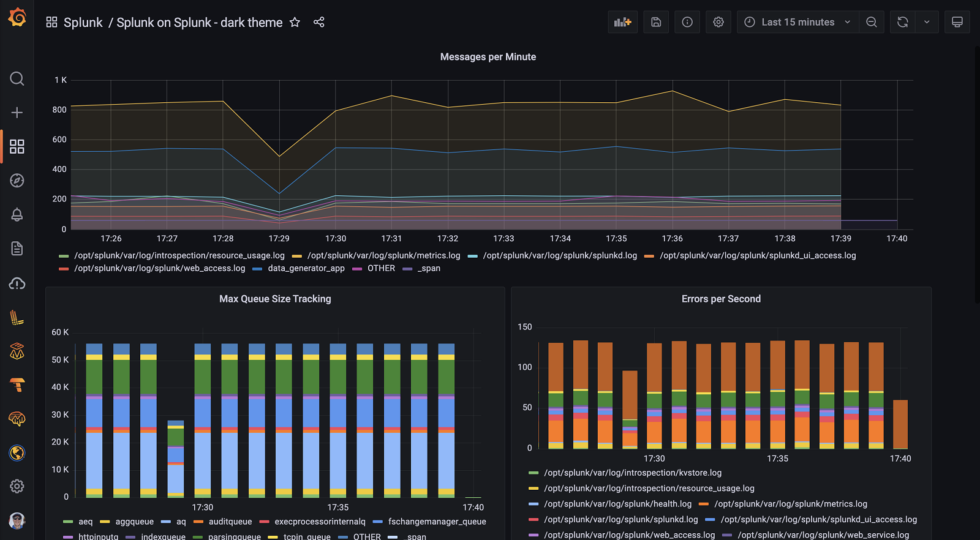Click the page vertical scrollbar

coord(976,174)
